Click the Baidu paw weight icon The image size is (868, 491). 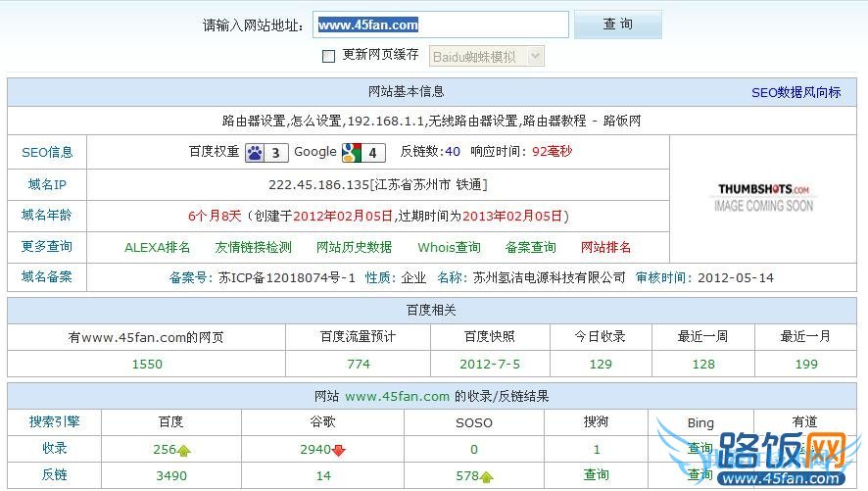pos(266,152)
